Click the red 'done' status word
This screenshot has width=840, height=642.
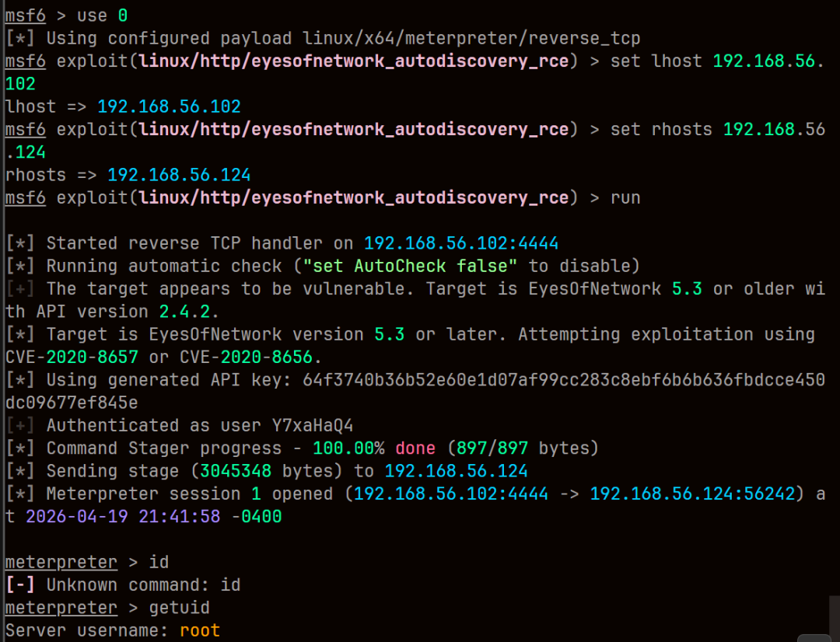click(x=415, y=448)
